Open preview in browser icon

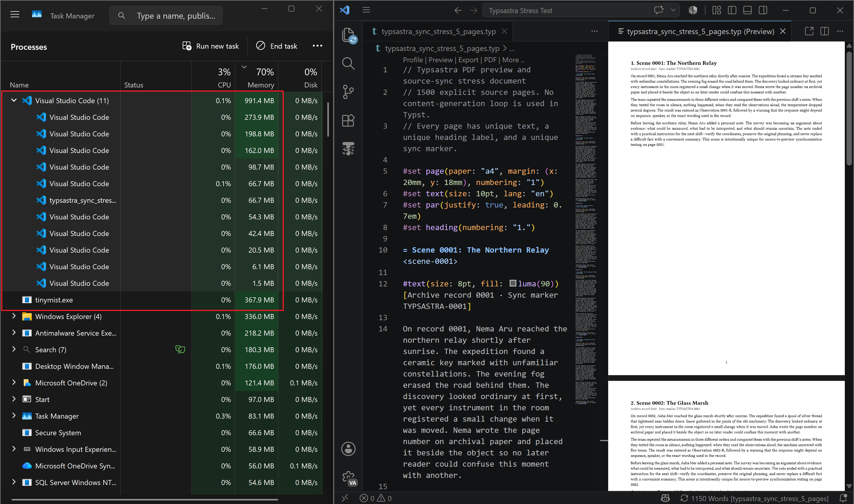(x=809, y=31)
